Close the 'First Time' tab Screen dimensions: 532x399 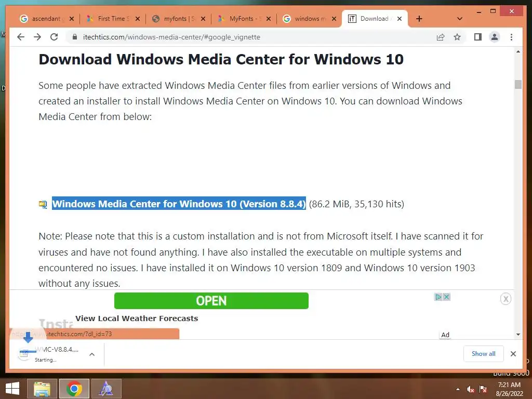click(137, 19)
